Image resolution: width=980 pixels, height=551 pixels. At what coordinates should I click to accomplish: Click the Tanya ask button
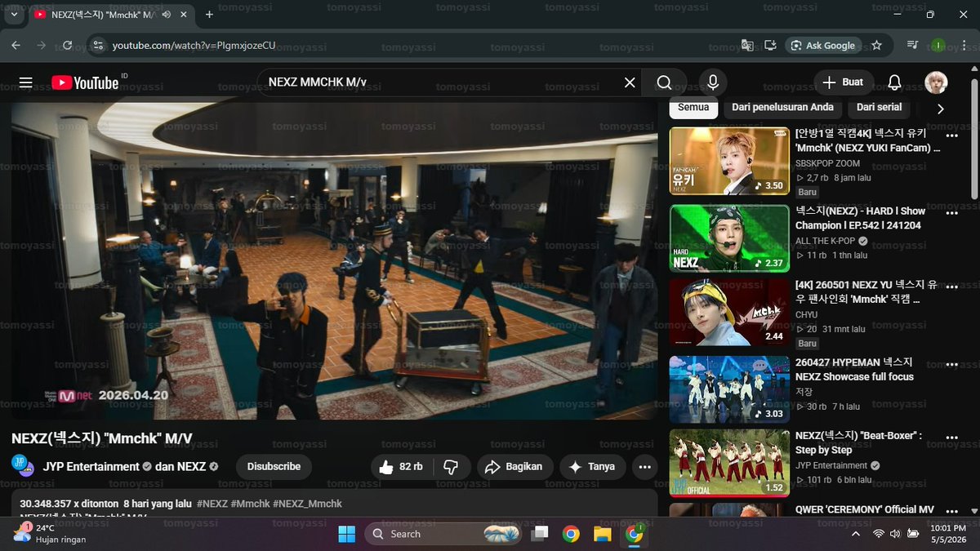tap(592, 467)
